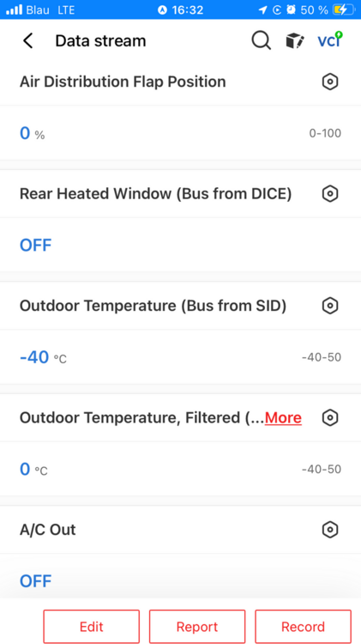Start recording with the Record button
Viewport: 361px width, 644px height.
pos(304,627)
